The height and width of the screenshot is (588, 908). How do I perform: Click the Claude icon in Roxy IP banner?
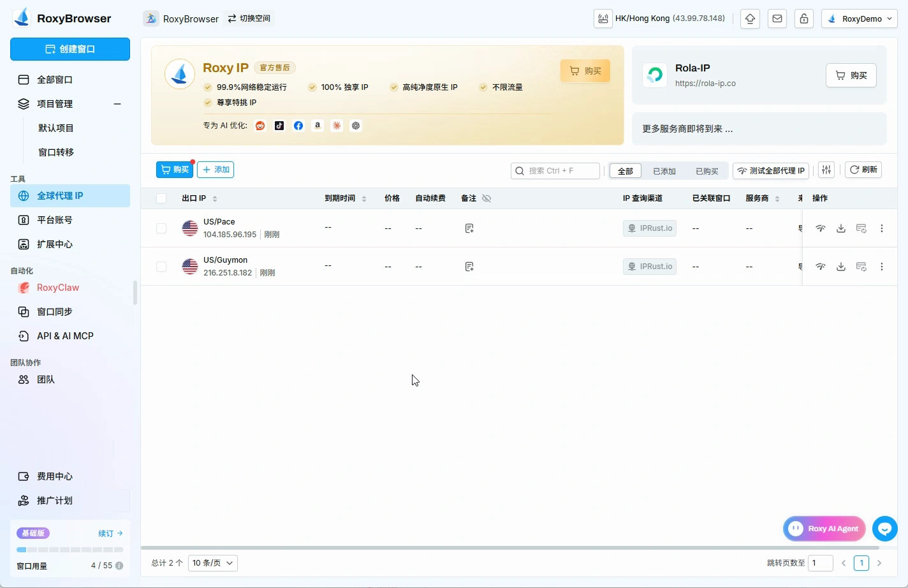[x=337, y=126]
